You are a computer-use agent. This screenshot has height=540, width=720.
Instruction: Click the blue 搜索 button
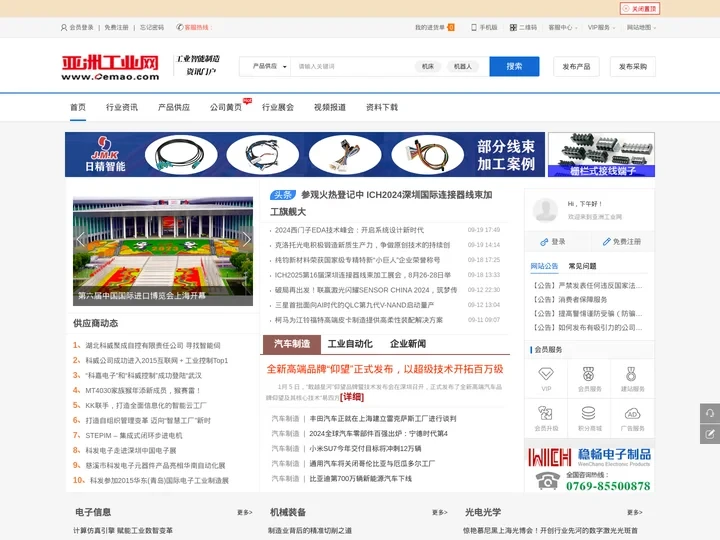[514, 67]
